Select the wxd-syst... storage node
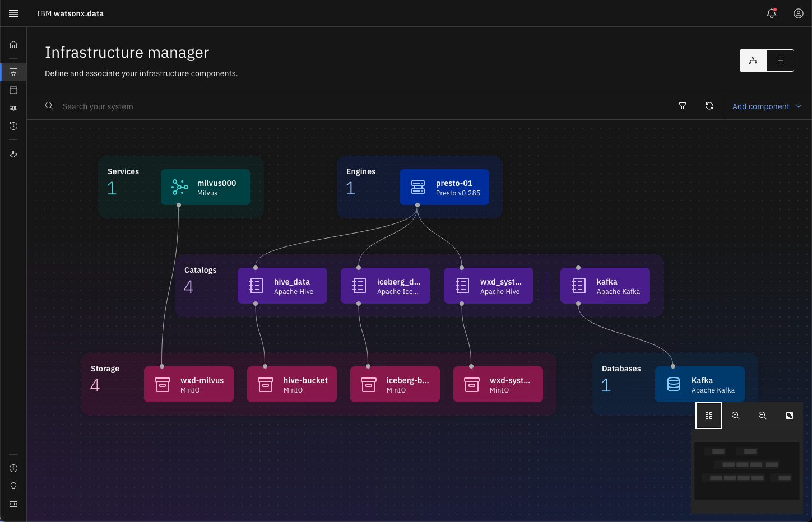812x522 pixels. (498, 384)
